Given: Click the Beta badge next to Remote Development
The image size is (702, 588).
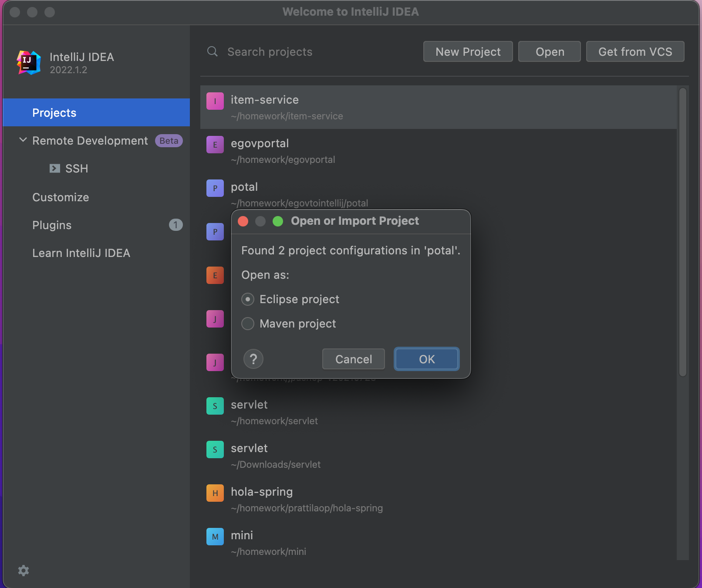Looking at the screenshot, I should coord(169,141).
